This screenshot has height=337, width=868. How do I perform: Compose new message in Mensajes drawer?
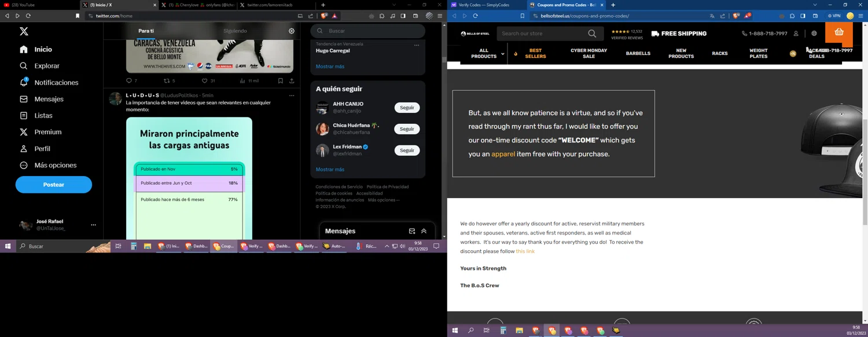[412, 231]
